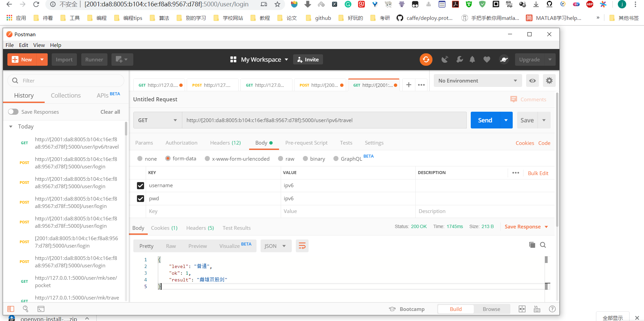Open workspace settings via the wrench icon
Screen dimensions: 644x321
(459, 59)
